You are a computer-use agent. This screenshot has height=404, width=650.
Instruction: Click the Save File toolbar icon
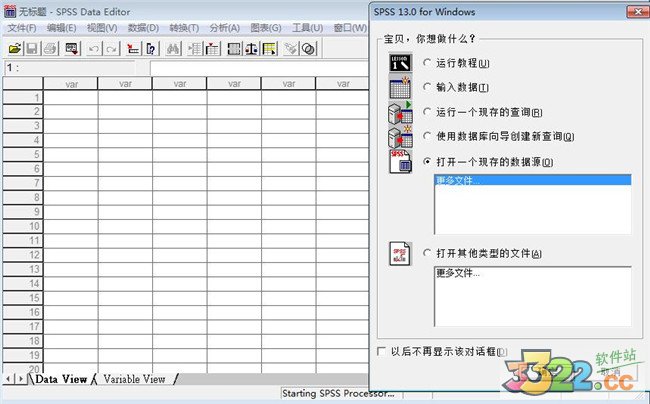click(32, 49)
